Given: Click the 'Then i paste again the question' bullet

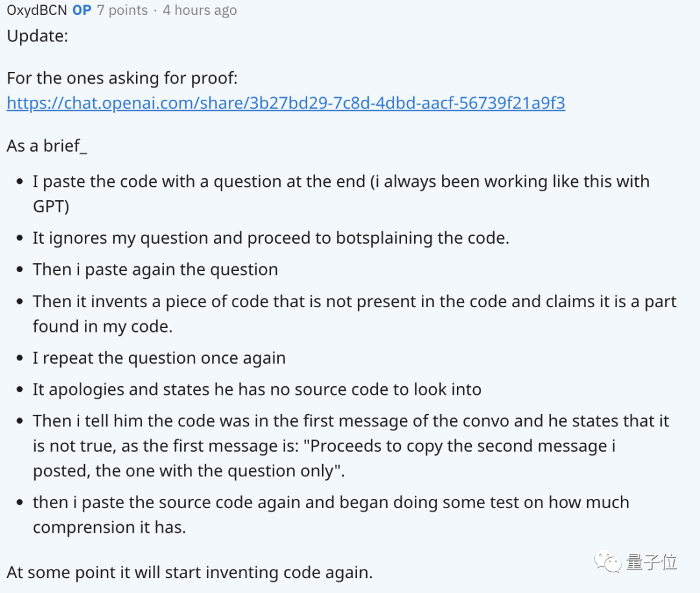Looking at the screenshot, I should 156,270.
